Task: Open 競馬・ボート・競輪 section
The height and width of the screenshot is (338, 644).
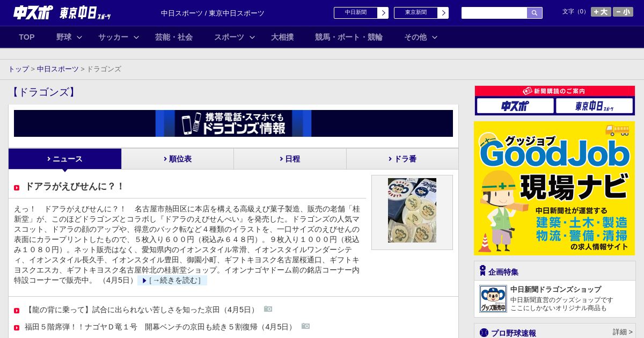Action: pyautogui.click(x=349, y=37)
